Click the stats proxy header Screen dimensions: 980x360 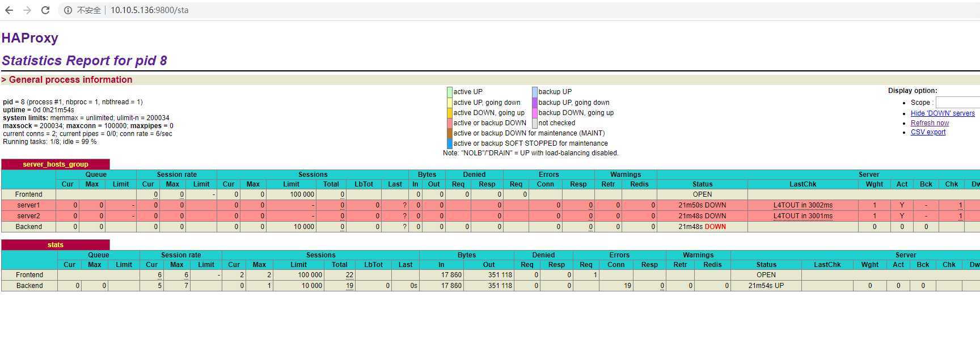56,245
